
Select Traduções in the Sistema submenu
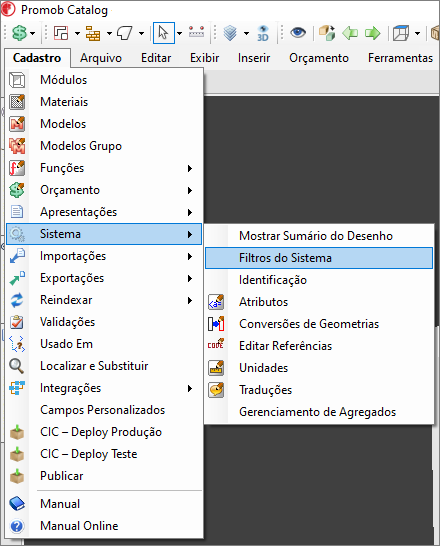pyautogui.click(x=319, y=390)
